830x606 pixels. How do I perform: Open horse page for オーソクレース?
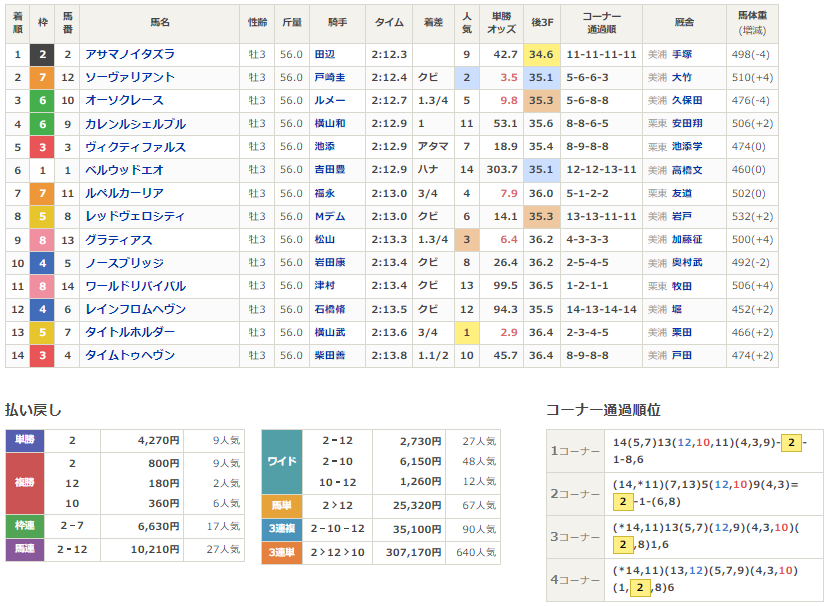[124, 101]
